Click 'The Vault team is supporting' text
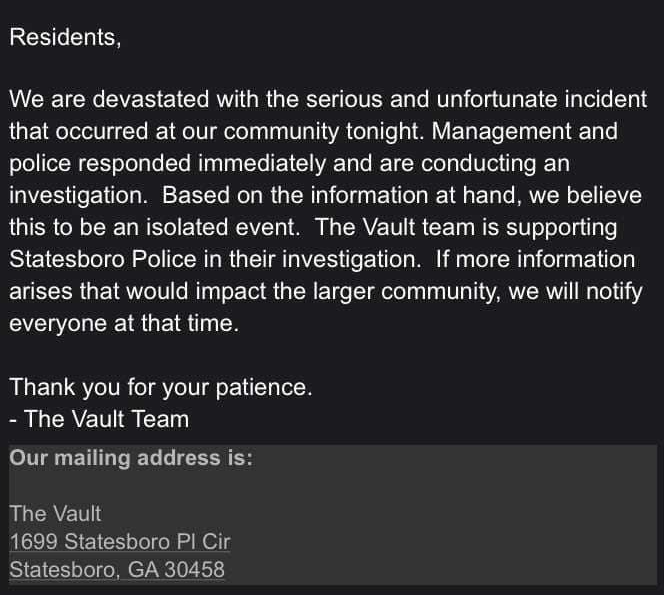The width and height of the screenshot is (664, 595). point(466,227)
